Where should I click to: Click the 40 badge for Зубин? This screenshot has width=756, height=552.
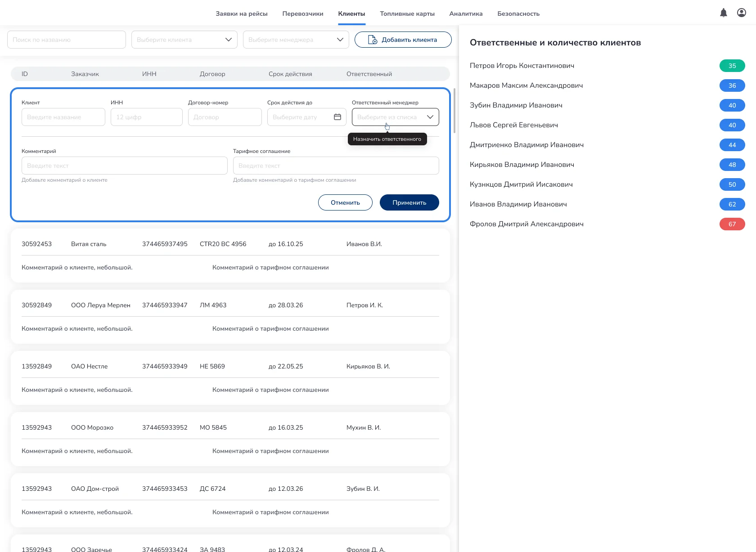732,105
